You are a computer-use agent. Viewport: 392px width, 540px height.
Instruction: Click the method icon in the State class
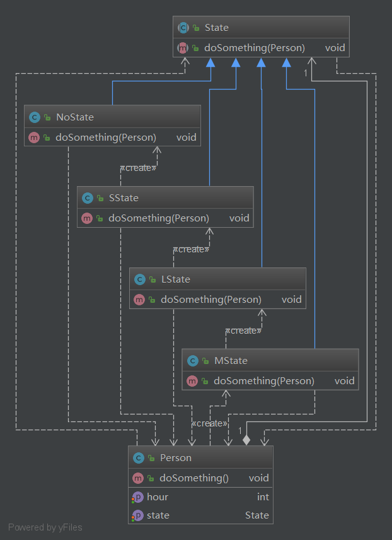click(183, 47)
